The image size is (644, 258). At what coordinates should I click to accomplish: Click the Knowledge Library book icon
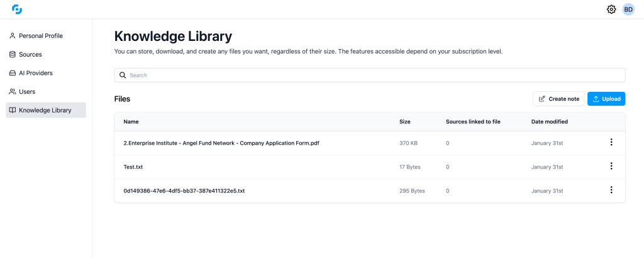(x=13, y=110)
